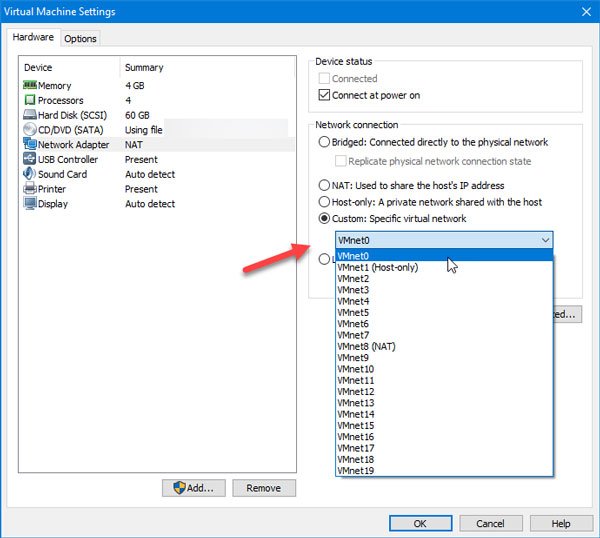This screenshot has height=538, width=600.
Task: Choose VMnet19 at the list bottom
Action: [x=444, y=471]
